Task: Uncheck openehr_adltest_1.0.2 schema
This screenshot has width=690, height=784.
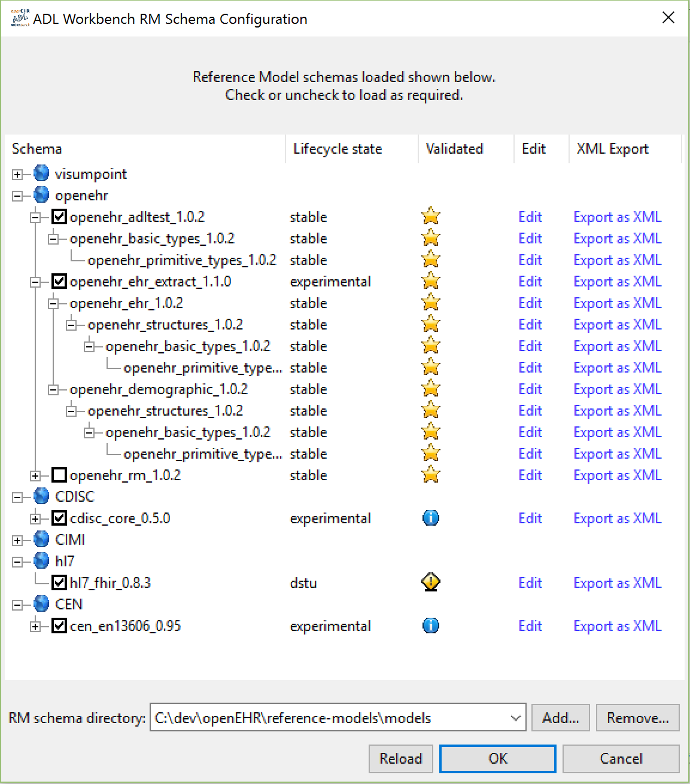Action: pyautogui.click(x=59, y=216)
